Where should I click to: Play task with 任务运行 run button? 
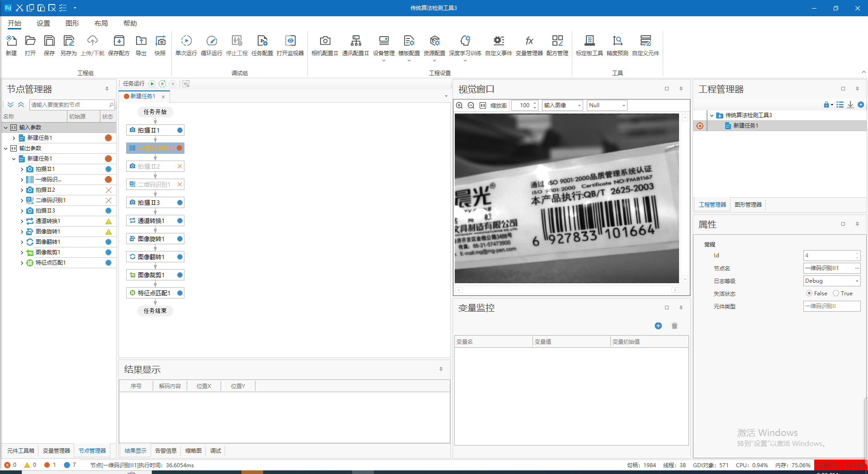[152, 84]
